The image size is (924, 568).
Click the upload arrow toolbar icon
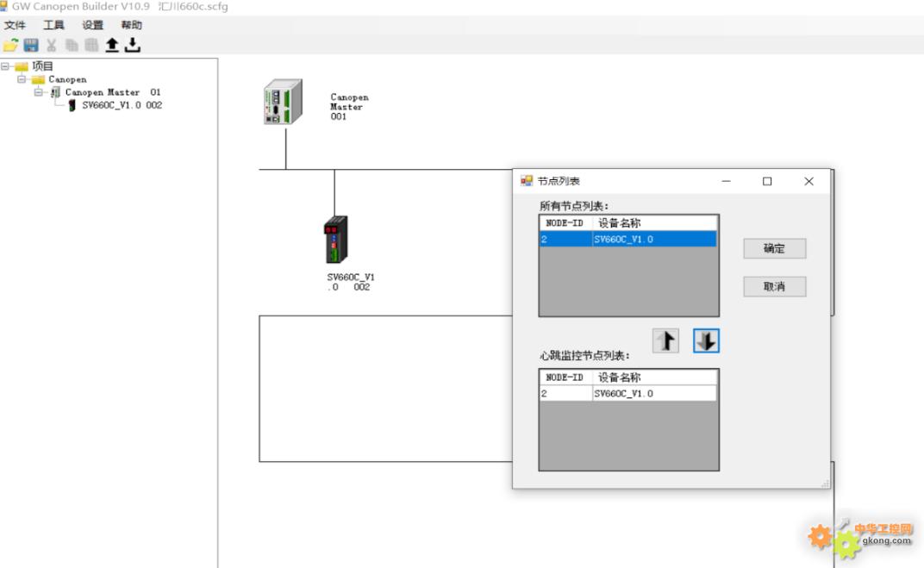[x=112, y=45]
